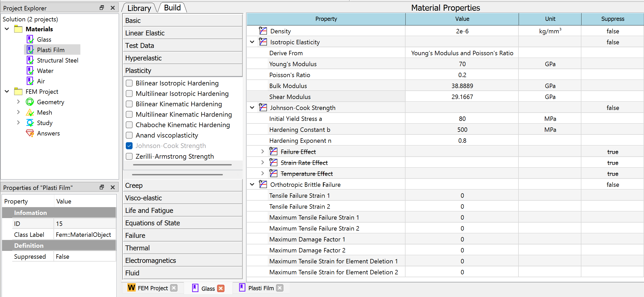
Task: Open the Thermal category section
Action: [x=183, y=248]
